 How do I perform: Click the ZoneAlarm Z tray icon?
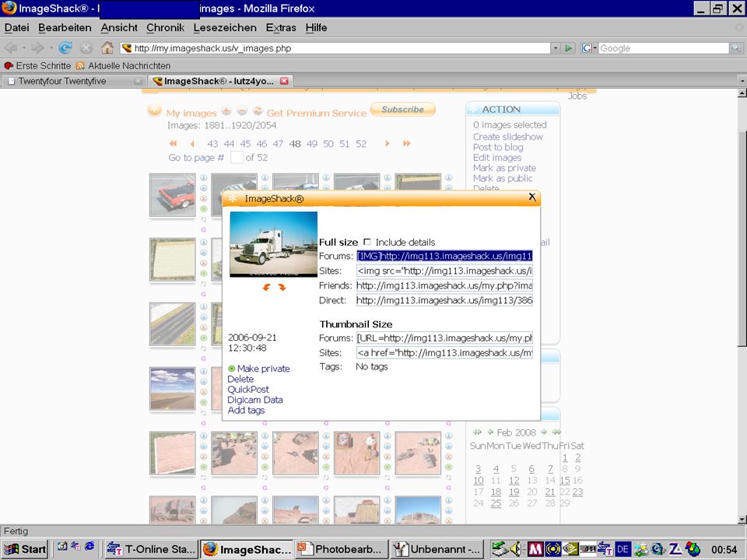pyautogui.click(x=675, y=549)
